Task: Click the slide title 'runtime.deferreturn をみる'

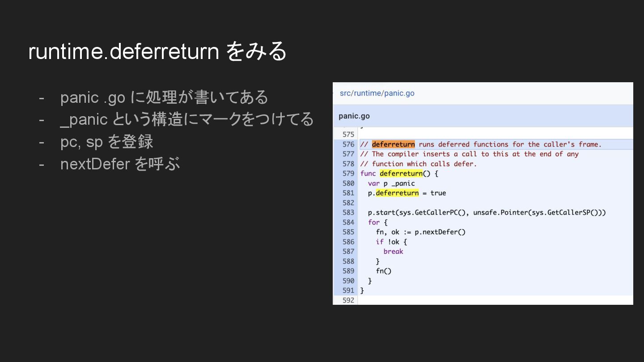Action: point(157,51)
